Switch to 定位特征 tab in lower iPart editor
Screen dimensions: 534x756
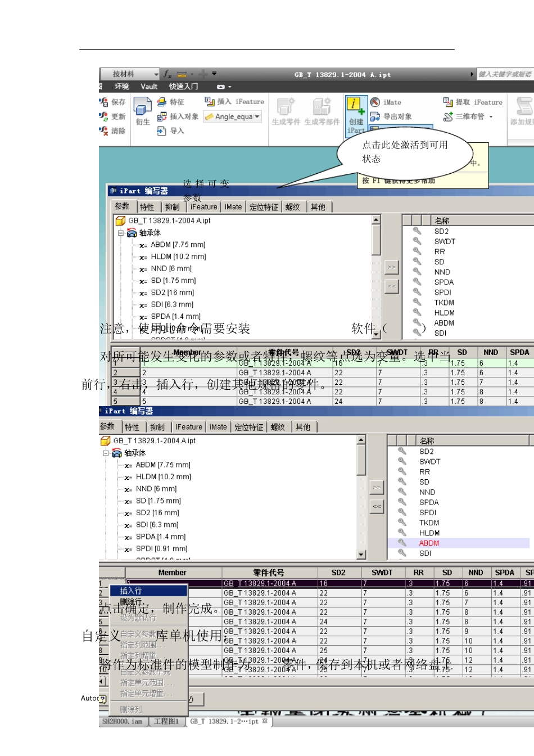(x=248, y=427)
